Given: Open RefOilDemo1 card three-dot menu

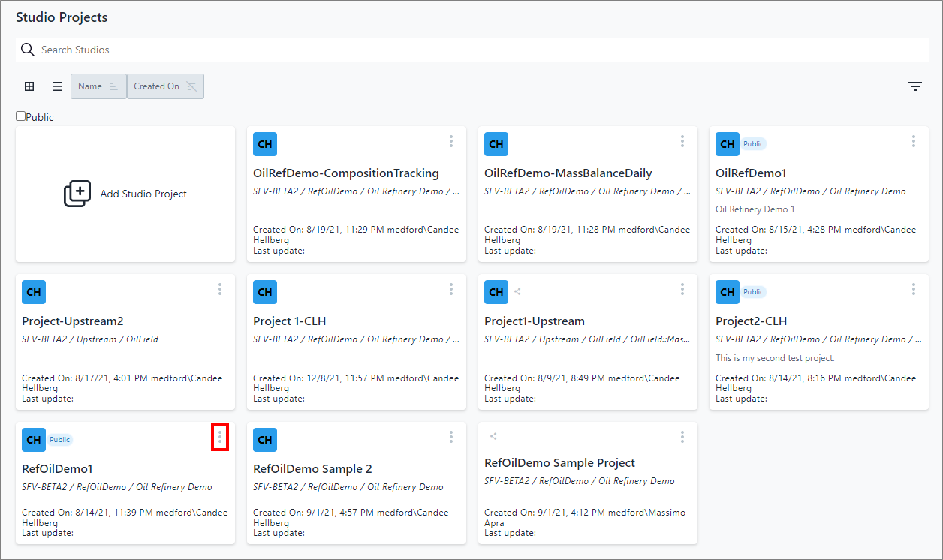Looking at the screenshot, I should tap(220, 437).
